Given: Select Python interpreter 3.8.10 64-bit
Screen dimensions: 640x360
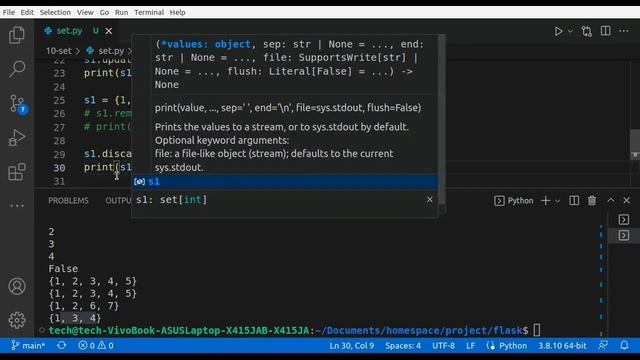Looking at the screenshot, I should coord(562,346).
